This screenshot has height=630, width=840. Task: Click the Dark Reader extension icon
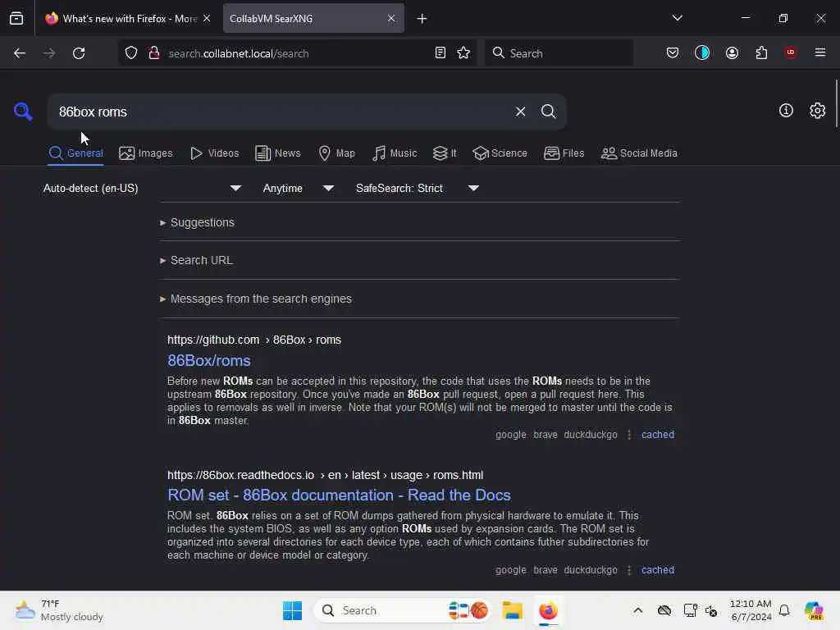click(x=702, y=52)
